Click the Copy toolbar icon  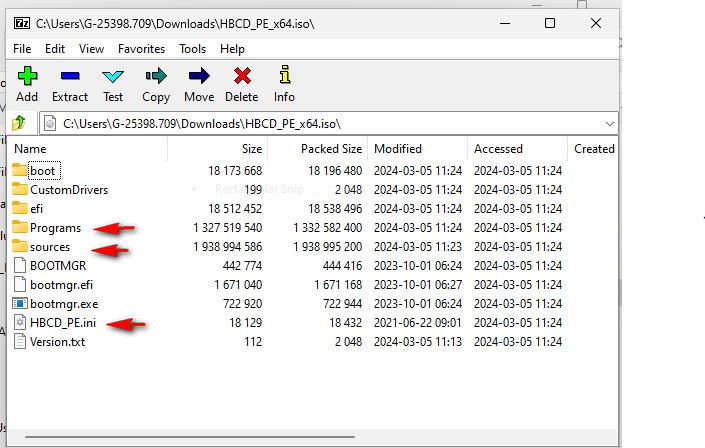tap(156, 76)
